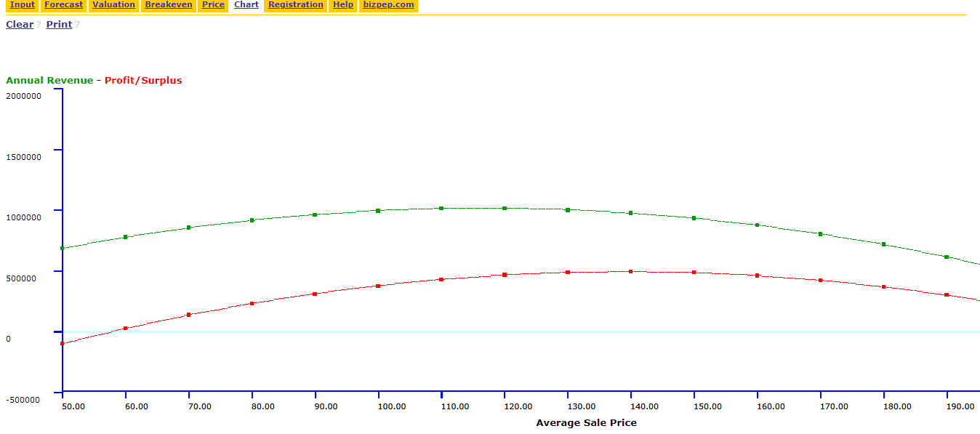Click the 0 y-axis label

pos(8,338)
